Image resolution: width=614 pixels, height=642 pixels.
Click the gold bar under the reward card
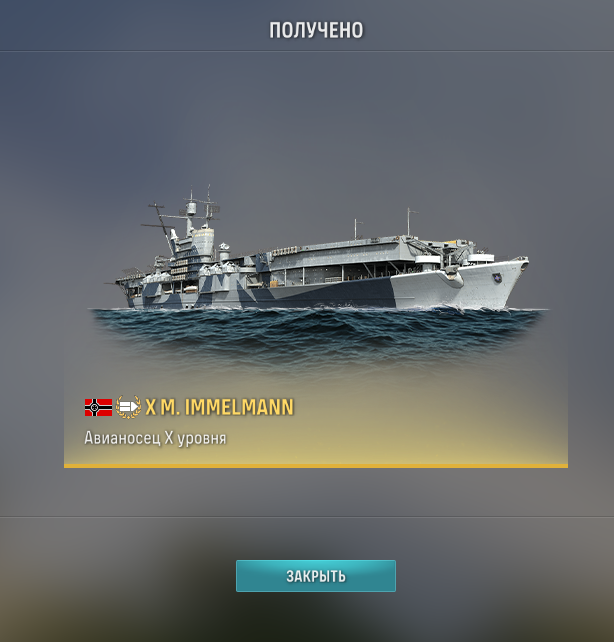pyautogui.click(x=316, y=466)
